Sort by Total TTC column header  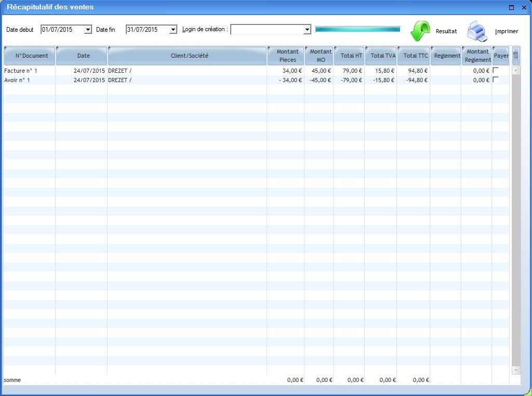click(x=414, y=56)
